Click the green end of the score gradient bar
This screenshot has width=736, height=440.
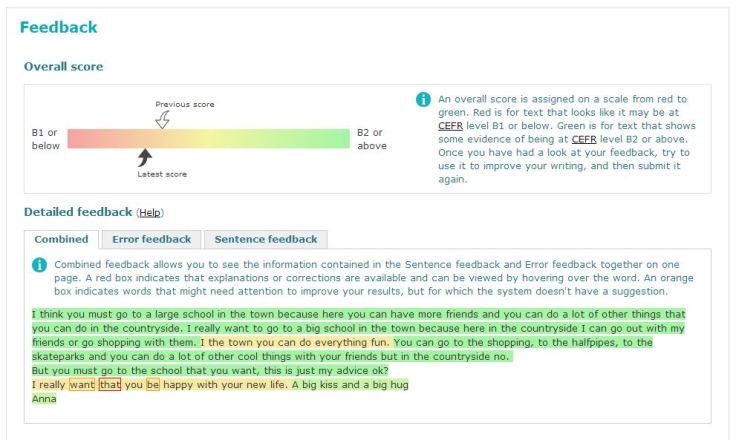(342, 138)
